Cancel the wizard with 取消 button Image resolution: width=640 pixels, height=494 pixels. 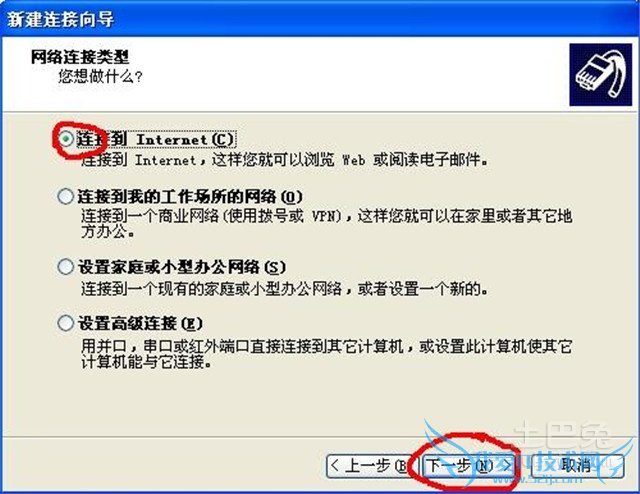577,465
